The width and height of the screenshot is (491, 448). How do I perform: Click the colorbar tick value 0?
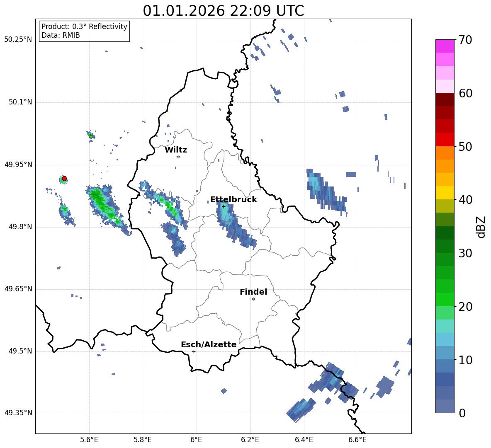[x=462, y=413]
